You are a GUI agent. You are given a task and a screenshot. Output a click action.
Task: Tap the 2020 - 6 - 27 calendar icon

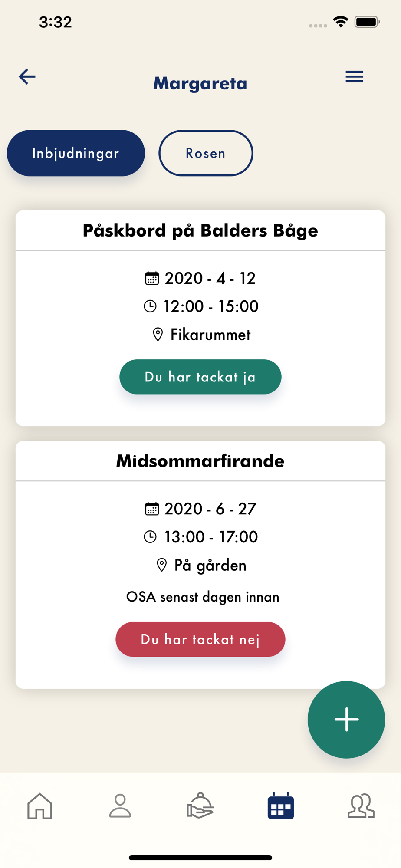pos(152,509)
